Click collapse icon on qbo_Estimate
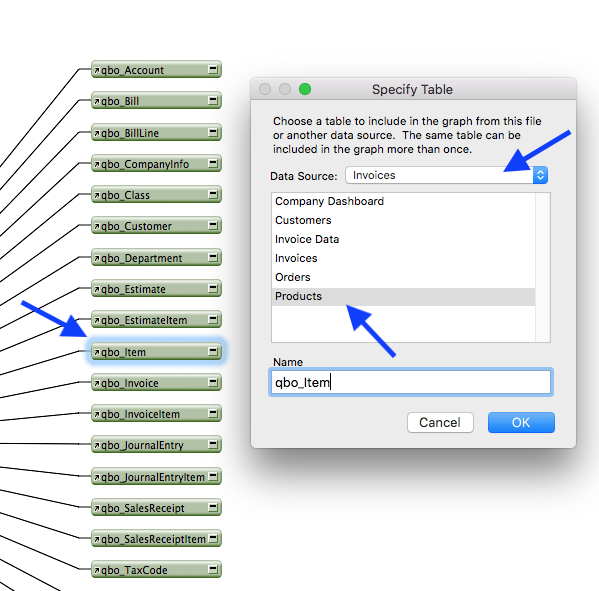Screen dimensions: 599x591 pos(213,288)
